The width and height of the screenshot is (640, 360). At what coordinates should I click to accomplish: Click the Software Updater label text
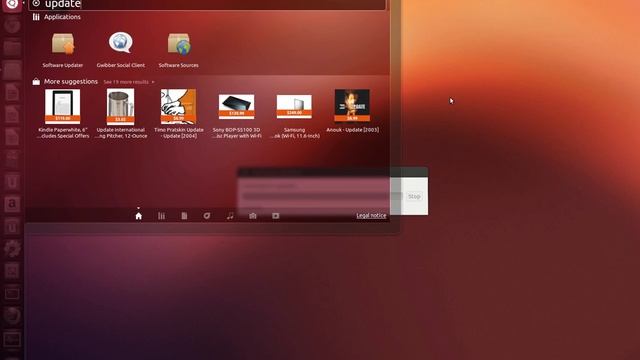click(63, 65)
